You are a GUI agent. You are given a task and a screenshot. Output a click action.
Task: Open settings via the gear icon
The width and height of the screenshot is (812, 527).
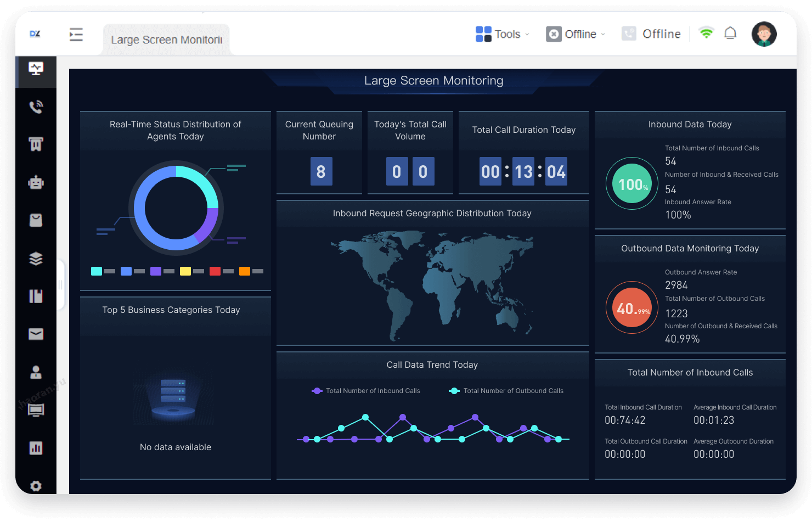click(36, 486)
